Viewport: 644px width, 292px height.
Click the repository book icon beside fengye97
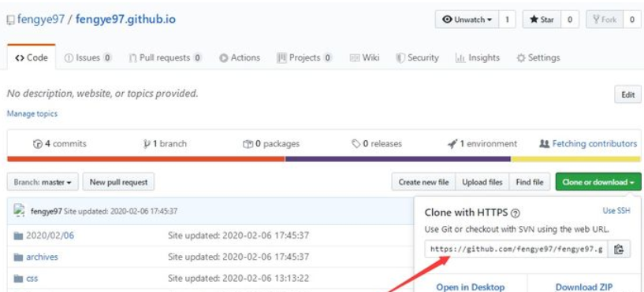pyautogui.click(x=11, y=20)
